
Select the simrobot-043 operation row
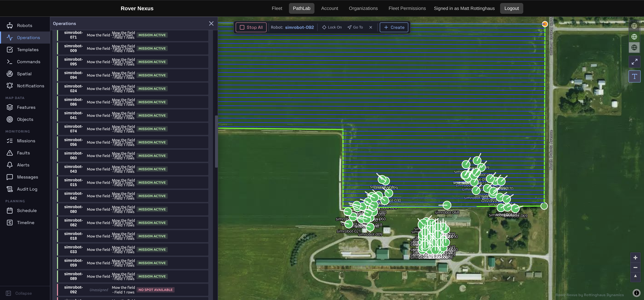click(x=133, y=169)
